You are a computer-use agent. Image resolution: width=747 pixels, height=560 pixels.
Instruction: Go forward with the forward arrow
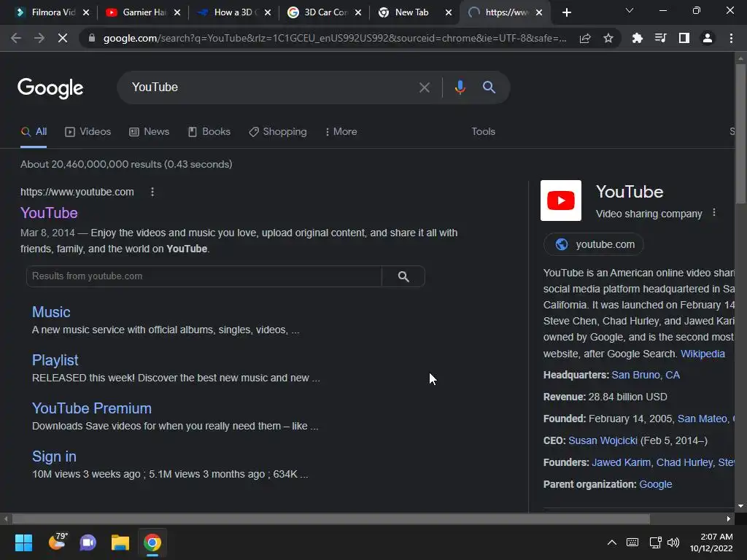pyautogui.click(x=39, y=38)
